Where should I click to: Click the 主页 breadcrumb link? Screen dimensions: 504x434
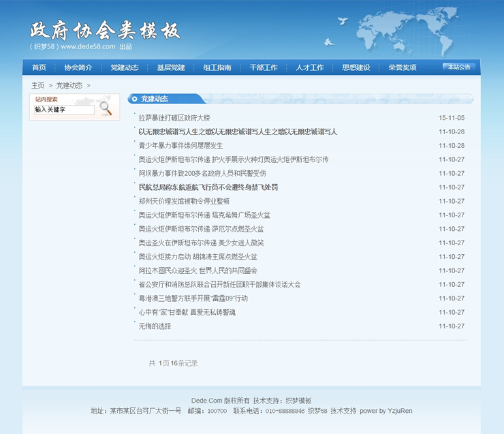(38, 85)
